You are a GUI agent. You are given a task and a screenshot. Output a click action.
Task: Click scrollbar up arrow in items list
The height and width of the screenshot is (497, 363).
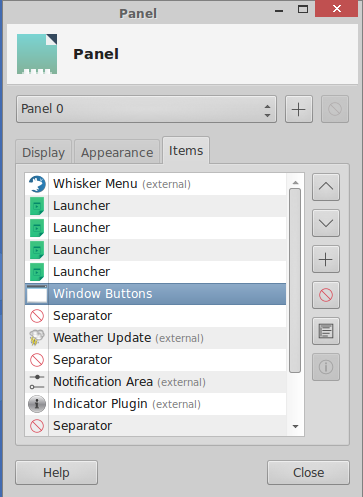tap(295, 183)
